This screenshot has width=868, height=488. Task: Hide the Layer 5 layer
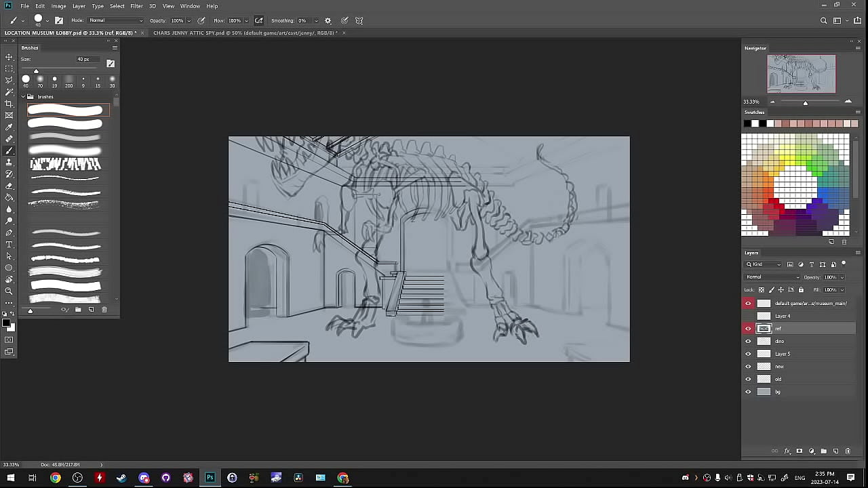coord(748,354)
